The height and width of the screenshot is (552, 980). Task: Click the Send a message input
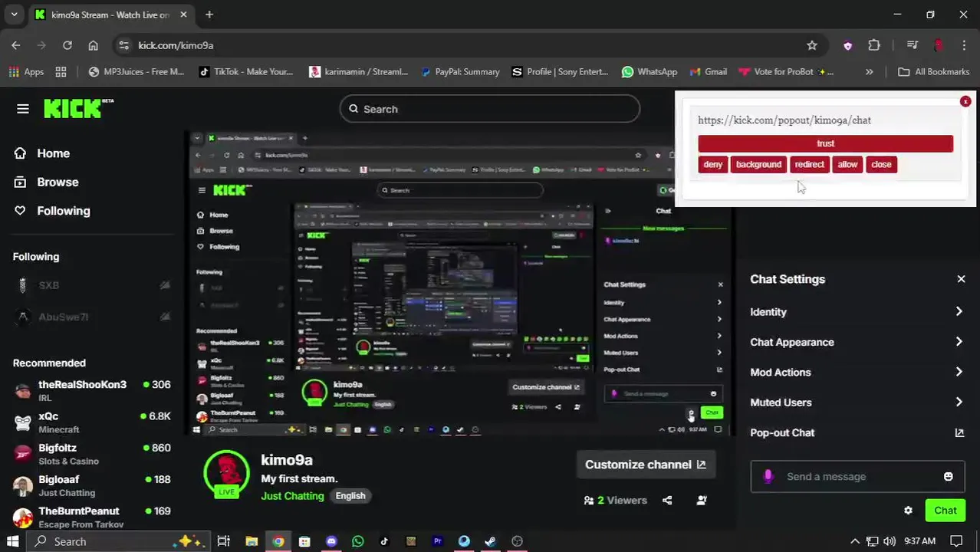856,476
